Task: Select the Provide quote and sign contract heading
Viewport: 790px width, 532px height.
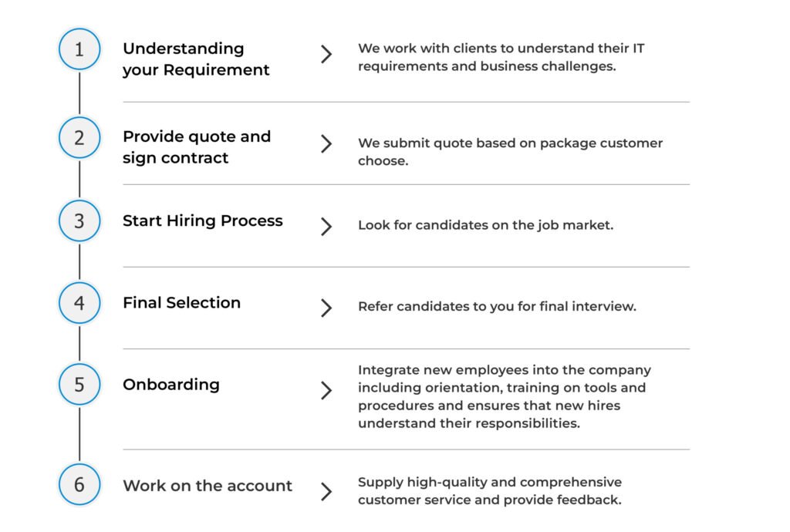Action: 197,147
